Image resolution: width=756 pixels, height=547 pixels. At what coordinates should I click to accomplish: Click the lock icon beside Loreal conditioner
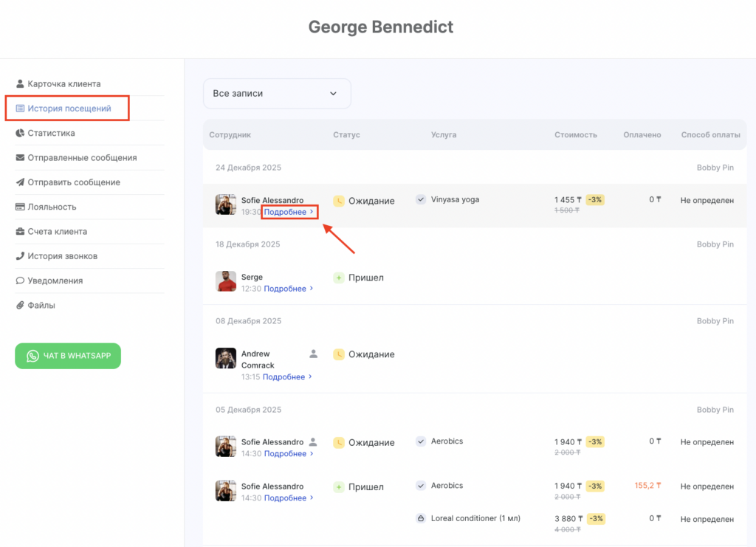pos(421,518)
